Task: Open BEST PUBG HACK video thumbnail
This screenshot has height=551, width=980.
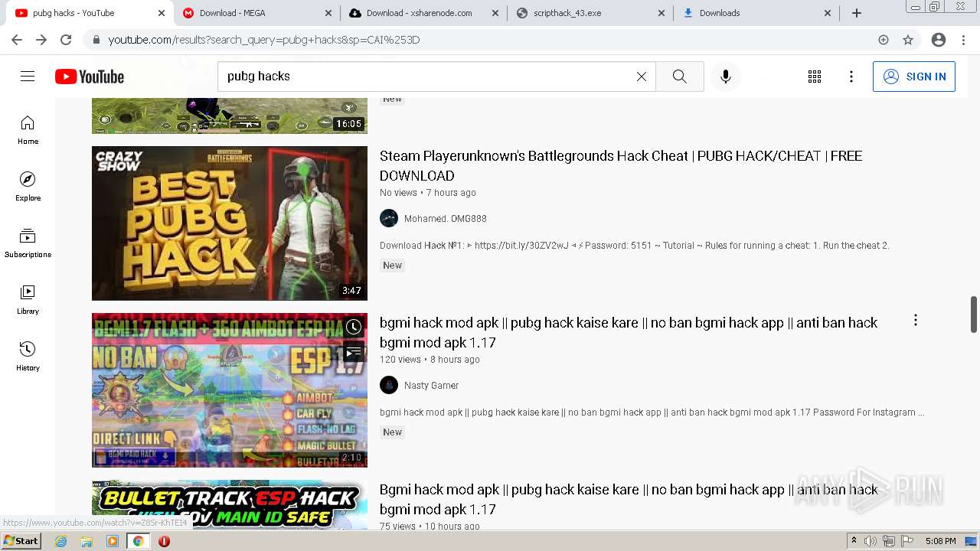Action: 230,223
